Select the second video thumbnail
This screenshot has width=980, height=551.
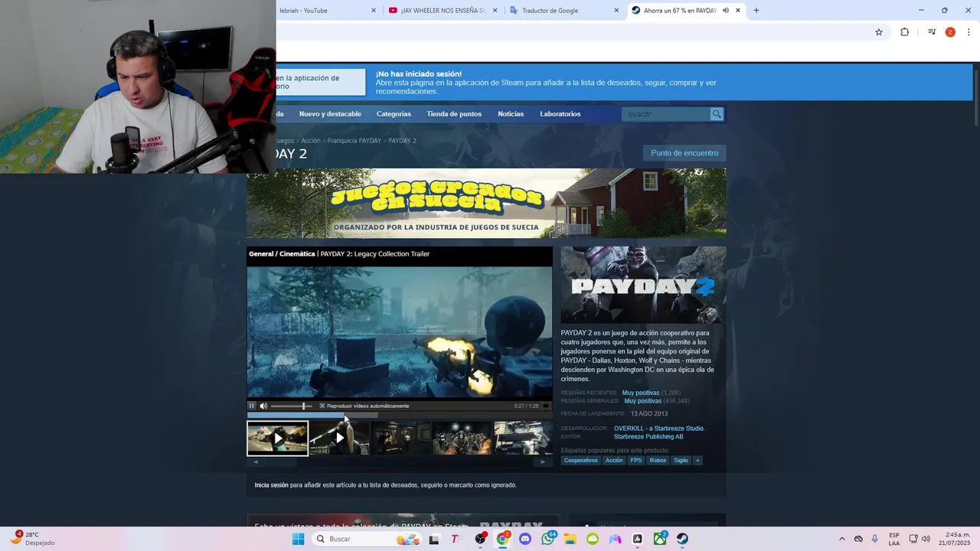(339, 439)
